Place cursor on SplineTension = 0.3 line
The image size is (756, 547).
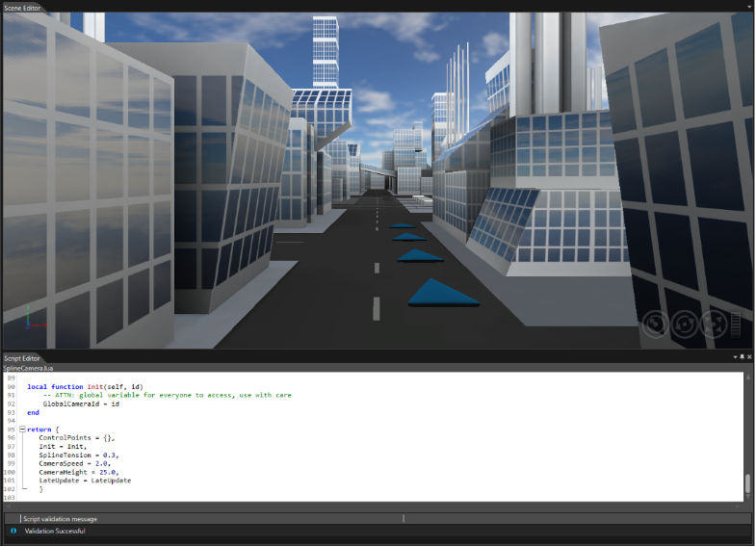click(79, 455)
